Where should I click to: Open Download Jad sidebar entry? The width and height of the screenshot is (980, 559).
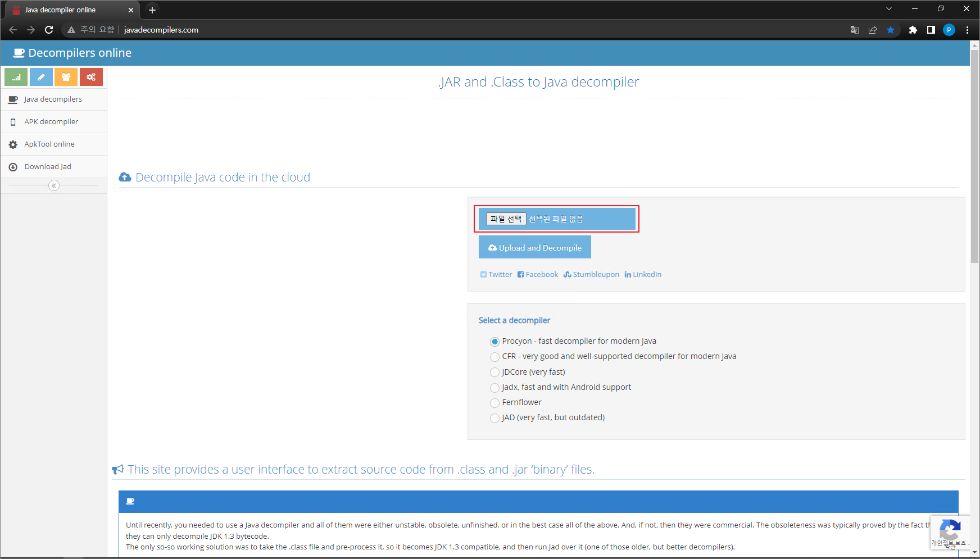[x=53, y=167]
